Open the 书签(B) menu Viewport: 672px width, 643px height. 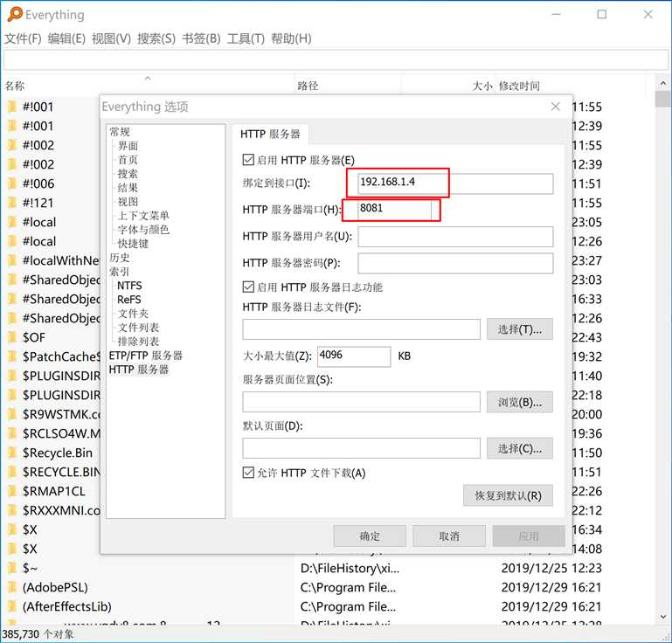[201, 38]
